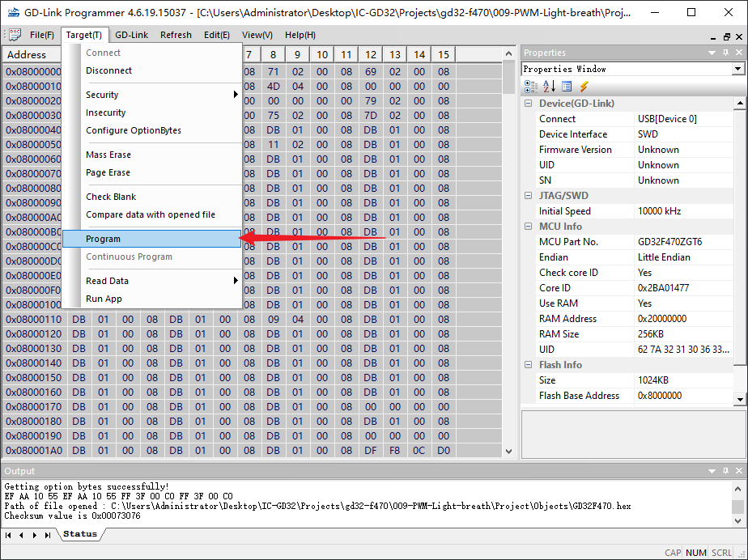
Task: Choose Check Blank menu entry
Action: 151,197
